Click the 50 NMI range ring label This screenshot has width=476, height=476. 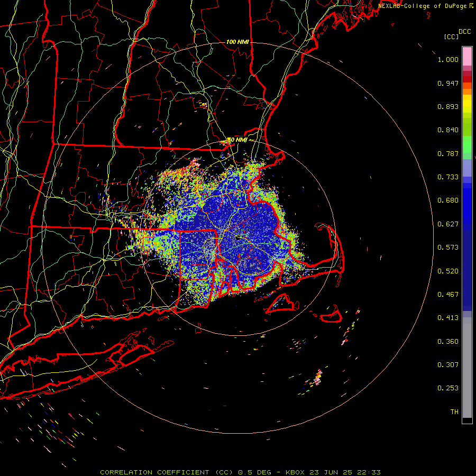click(237, 140)
